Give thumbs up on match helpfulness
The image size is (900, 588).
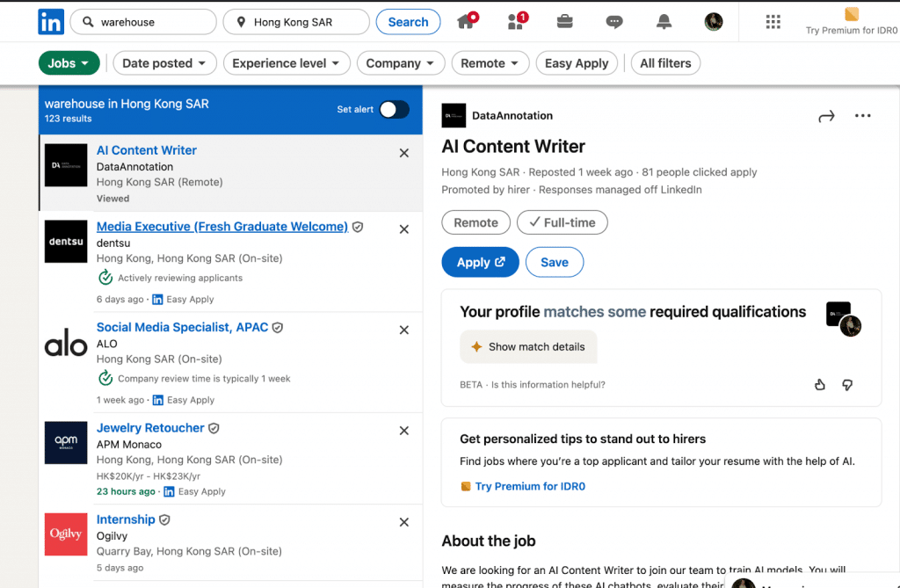pyautogui.click(x=819, y=384)
